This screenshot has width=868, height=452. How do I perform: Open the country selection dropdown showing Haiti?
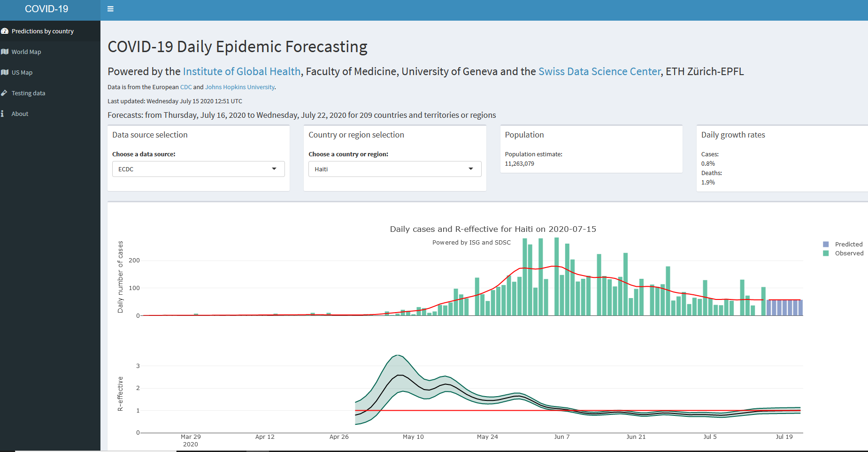point(394,169)
